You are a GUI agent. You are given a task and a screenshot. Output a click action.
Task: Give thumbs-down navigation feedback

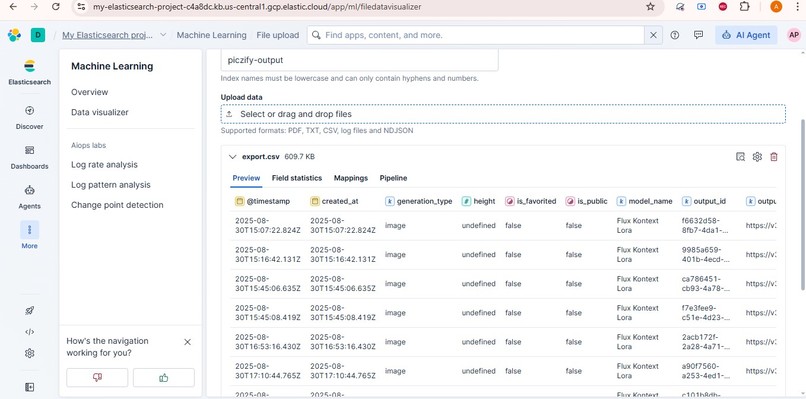click(x=97, y=377)
